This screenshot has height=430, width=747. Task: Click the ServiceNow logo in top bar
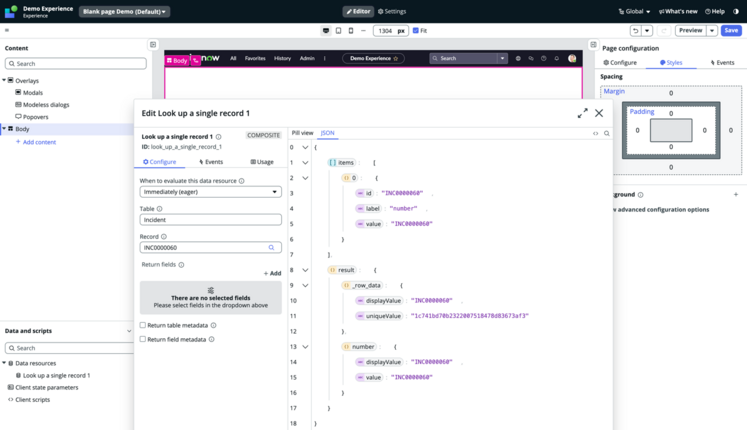11,11
